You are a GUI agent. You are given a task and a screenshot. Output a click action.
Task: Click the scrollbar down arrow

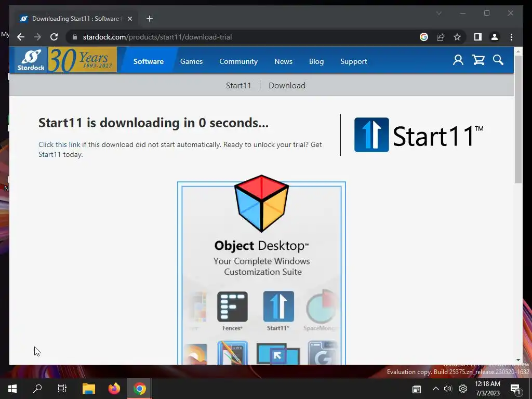tap(518, 361)
